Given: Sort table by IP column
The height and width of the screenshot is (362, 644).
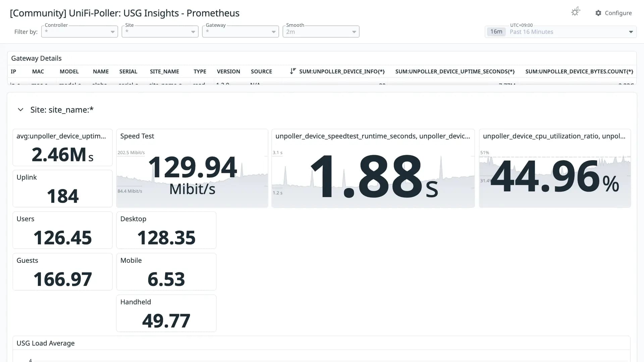Looking at the screenshot, I should coord(13,71).
